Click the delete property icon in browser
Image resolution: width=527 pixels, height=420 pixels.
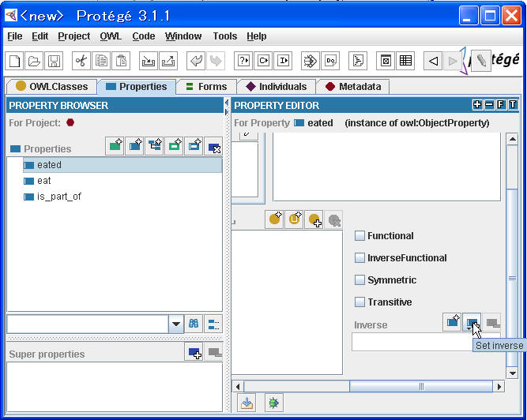pyautogui.click(x=213, y=147)
